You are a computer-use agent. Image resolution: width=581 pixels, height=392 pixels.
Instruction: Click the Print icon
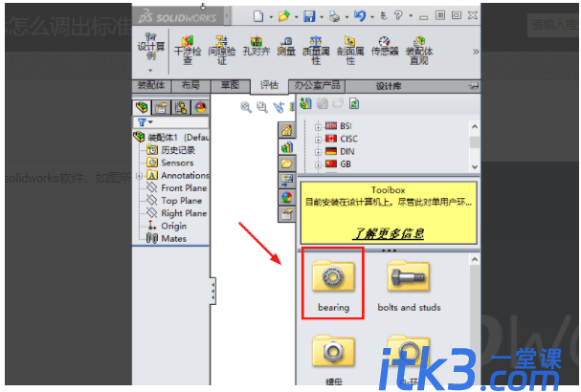[x=334, y=16]
